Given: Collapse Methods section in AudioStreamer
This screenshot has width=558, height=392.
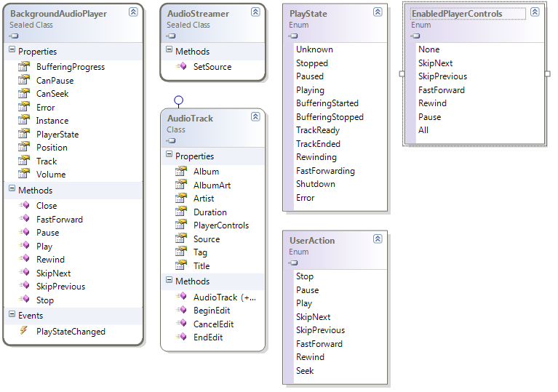Looking at the screenshot, I should [x=169, y=49].
